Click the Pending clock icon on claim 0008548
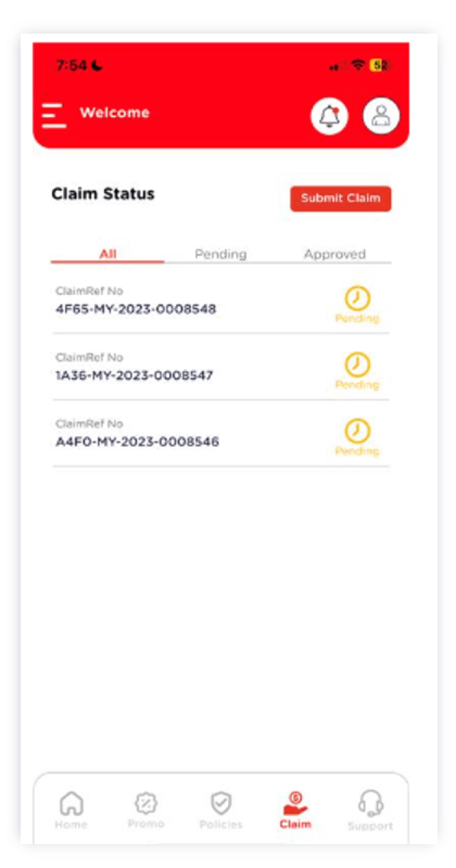The width and height of the screenshot is (456, 868). pos(357,298)
